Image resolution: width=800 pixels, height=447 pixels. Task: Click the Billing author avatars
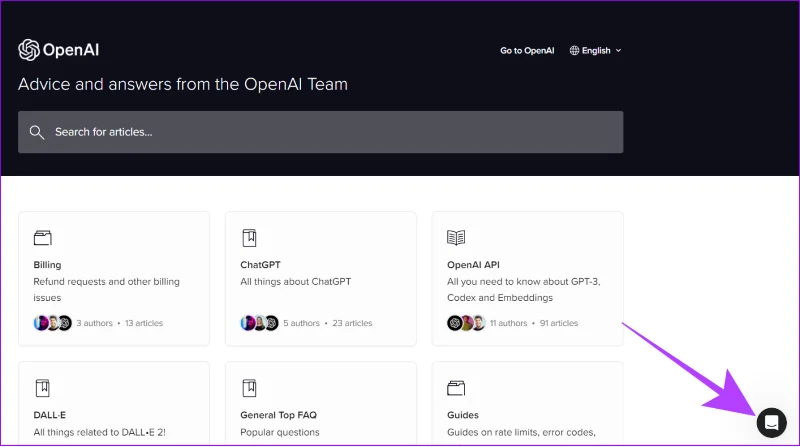point(53,323)
